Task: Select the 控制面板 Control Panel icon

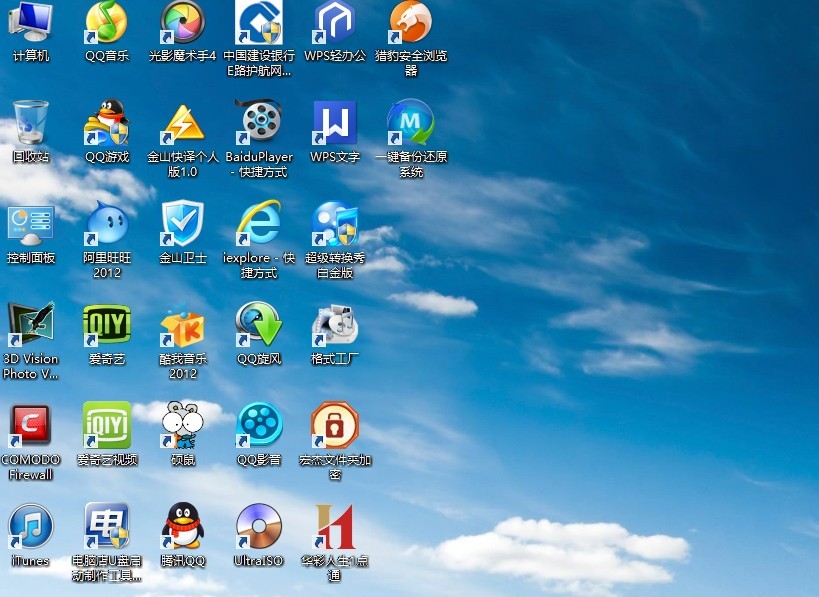Action: pos(31,224)
